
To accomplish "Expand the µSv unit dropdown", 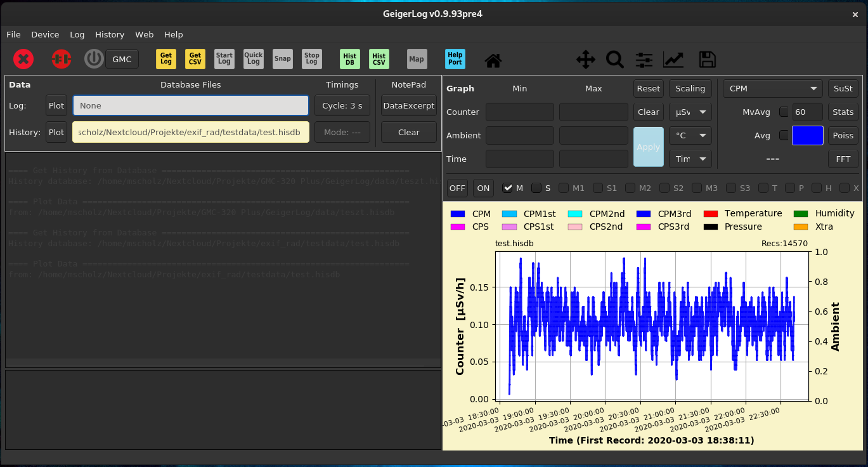I will click(x=690, y=112).
